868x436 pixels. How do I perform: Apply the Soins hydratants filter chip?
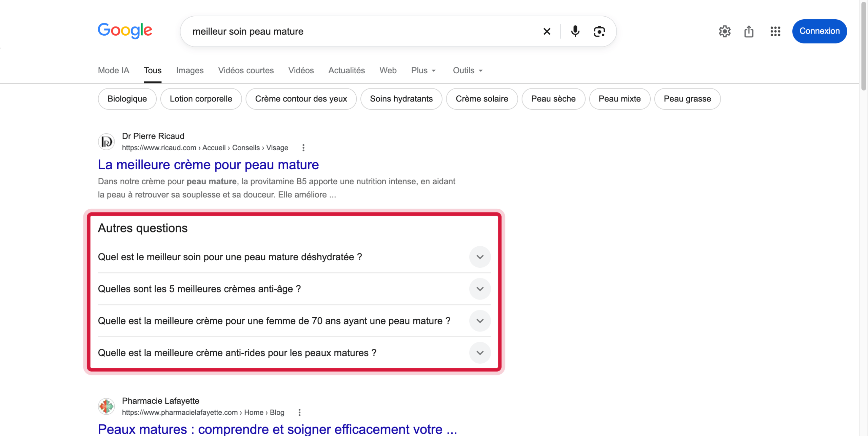[x=401, y=99]
